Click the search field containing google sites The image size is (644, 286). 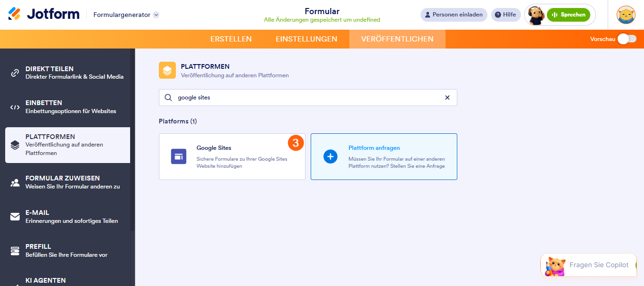point(308,98)
